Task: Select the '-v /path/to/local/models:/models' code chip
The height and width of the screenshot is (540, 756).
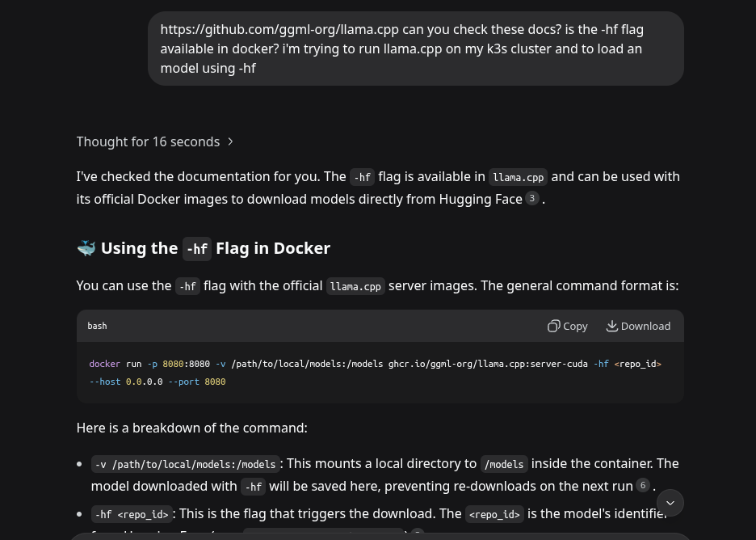Action: point(184,464)
